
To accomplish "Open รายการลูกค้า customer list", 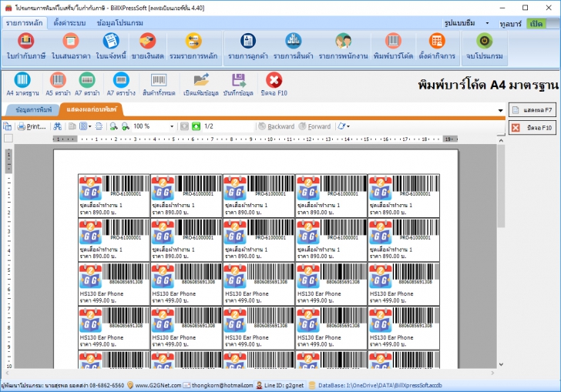I will click(x=247, y=45).
